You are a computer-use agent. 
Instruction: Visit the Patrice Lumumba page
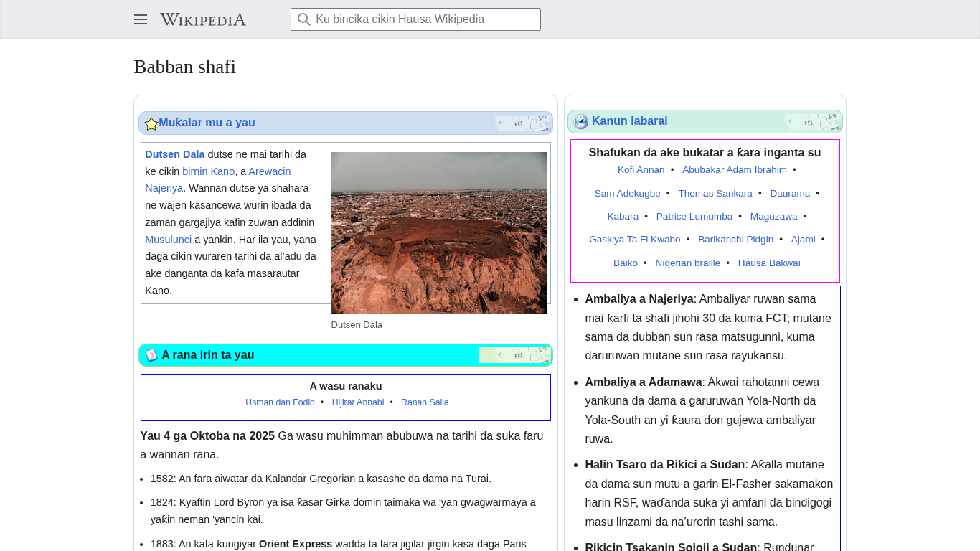694,217
